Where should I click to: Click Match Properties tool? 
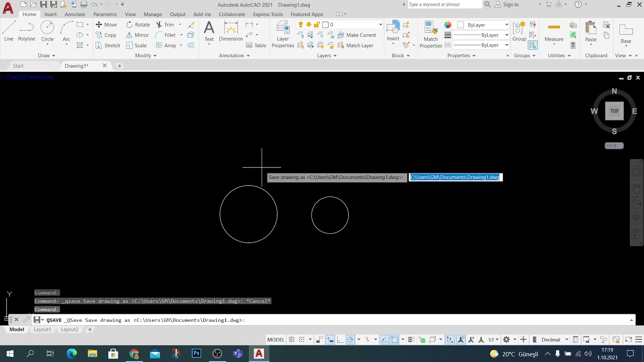click(x=431, y=35)
